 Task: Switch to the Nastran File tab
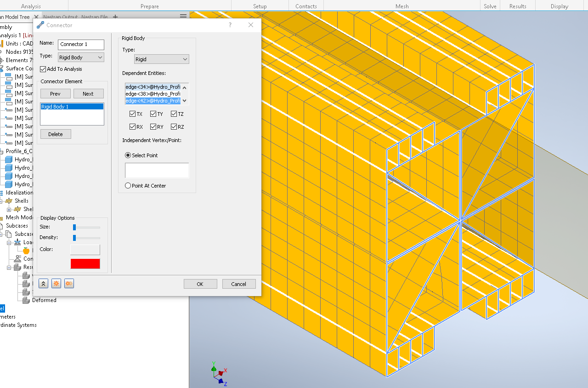point(94,17)
